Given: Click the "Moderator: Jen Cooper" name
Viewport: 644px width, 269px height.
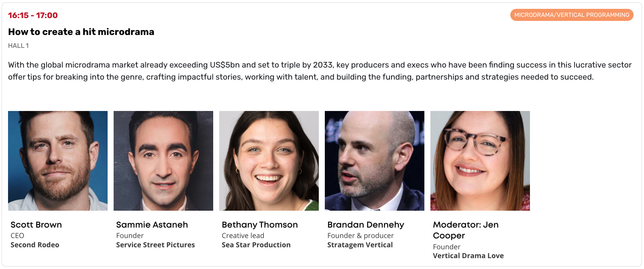Looking at the screenshot, I should [465, 230].
